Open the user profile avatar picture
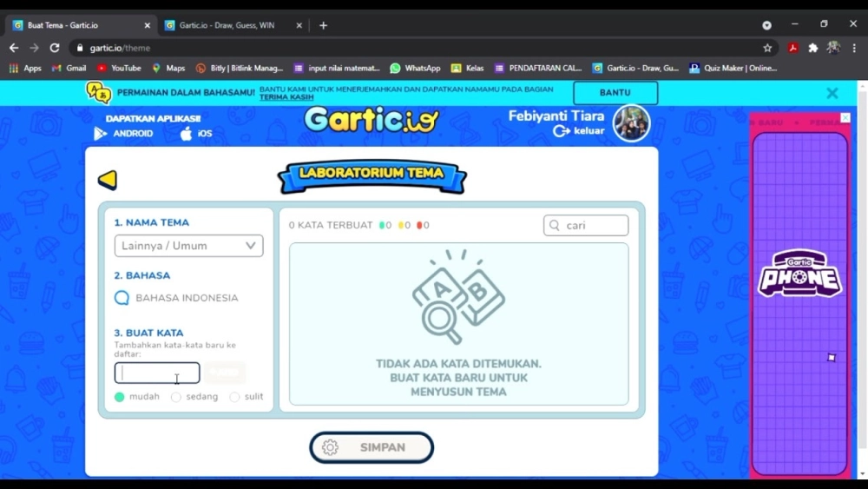This screenshot has height=489, width=868. 631,123
